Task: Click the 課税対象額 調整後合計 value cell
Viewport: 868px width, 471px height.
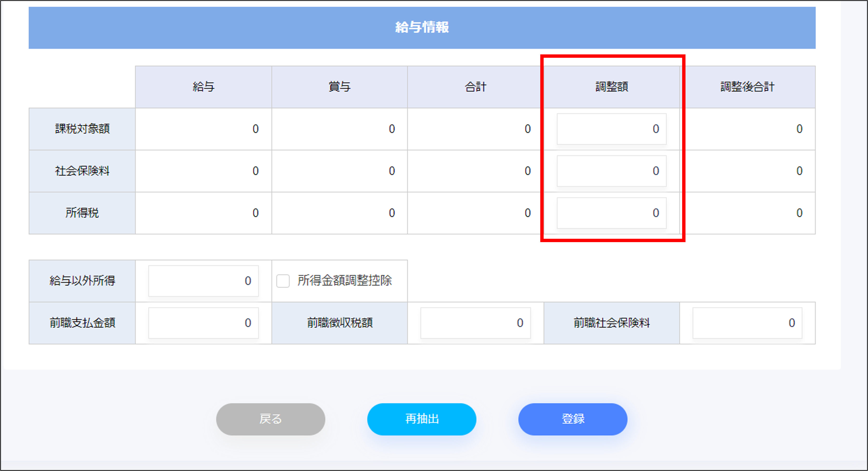Action: [747, 129]
